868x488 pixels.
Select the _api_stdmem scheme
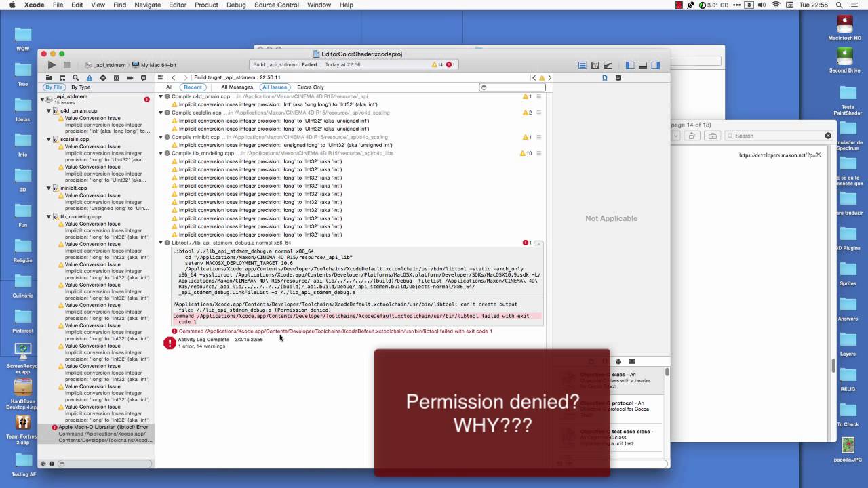point(106,65)
